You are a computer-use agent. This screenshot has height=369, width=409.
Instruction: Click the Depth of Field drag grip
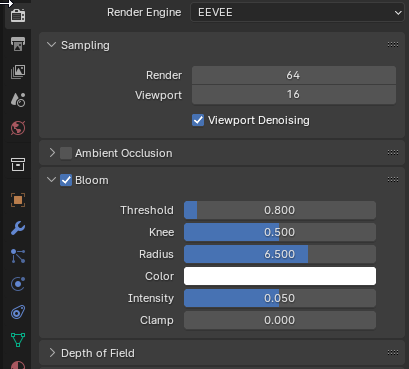pos(393,353)
